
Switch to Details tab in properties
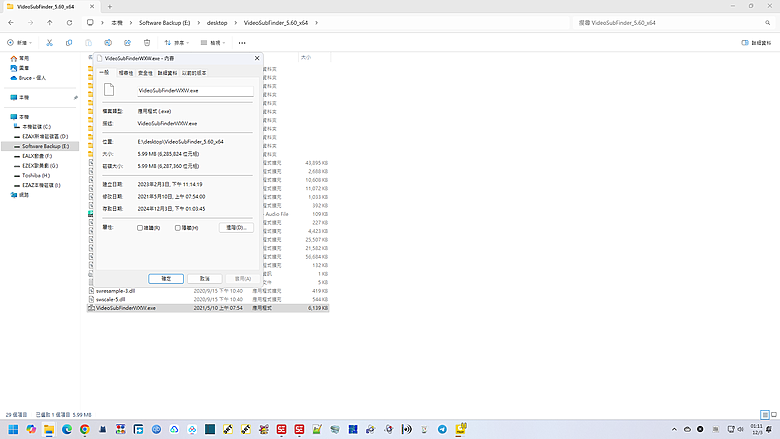tap(167, 73)
